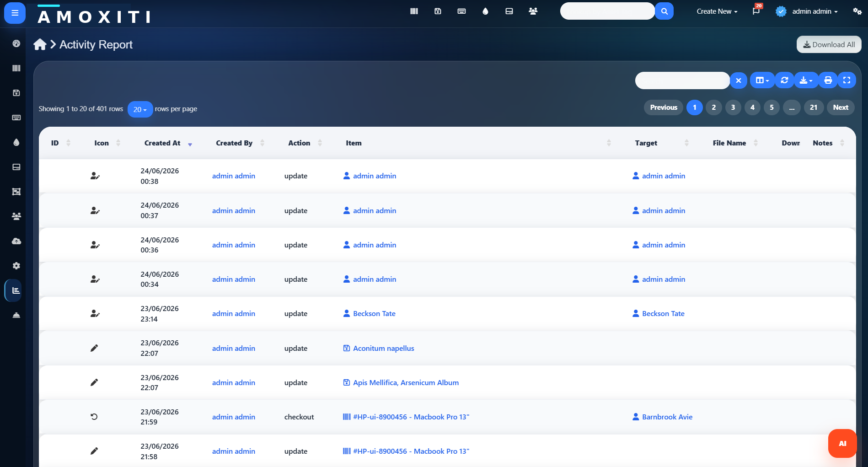Screen dimensions: 868x467
Task: Open the export data dropdown
Action: pyautogui.click(x=806, y=81)
